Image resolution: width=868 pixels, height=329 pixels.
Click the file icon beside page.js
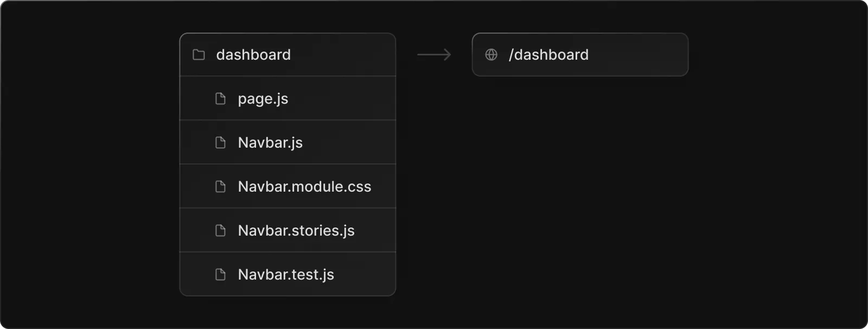click(220, 99)
